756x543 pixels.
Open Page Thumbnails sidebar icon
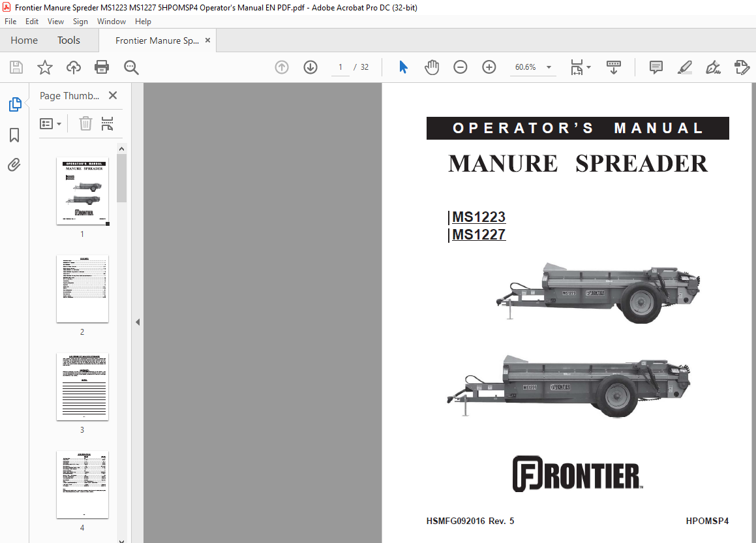pos(14,104)
